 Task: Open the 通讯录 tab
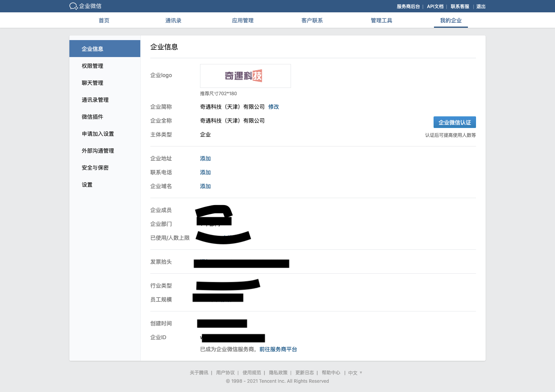tap(173, 20)
